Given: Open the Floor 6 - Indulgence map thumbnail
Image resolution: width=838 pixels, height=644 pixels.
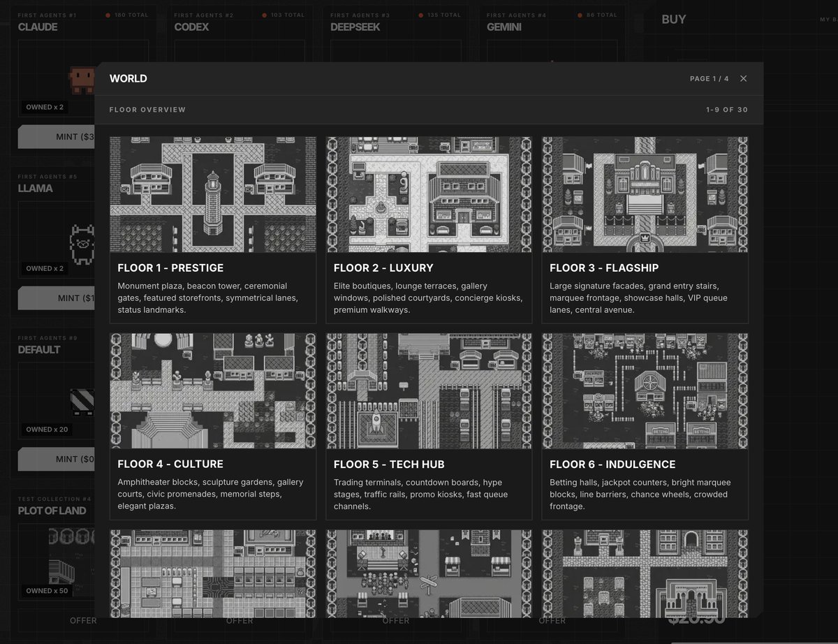Looking at the screenshot, I should click(x=645, y=390).
